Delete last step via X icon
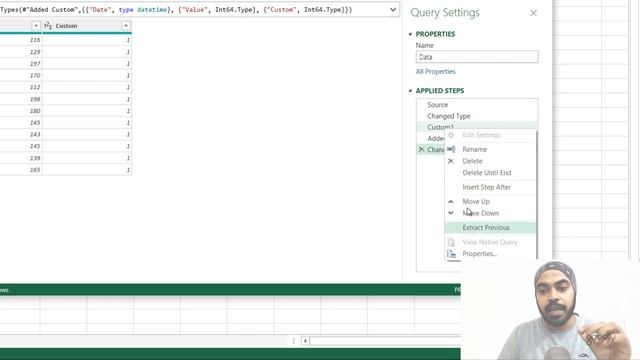 421,149
